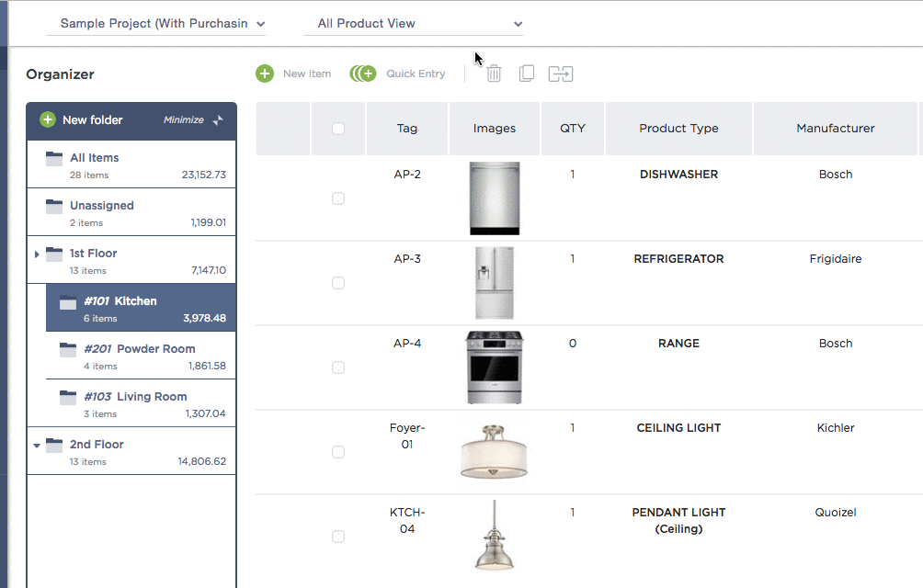Screen dimensions: 923x588
Task: Click the move-to-folder arrow icon
Action: pyautogui.click(x=561, y=73)
